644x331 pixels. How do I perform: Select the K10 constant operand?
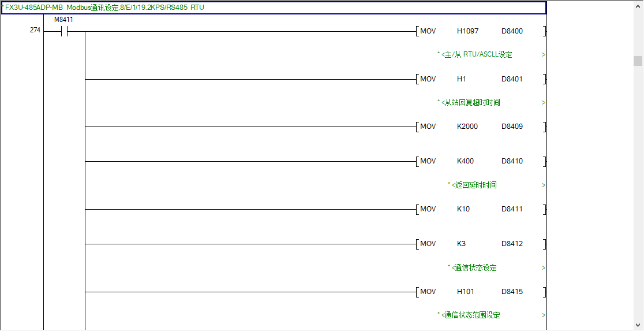[463, 209]
